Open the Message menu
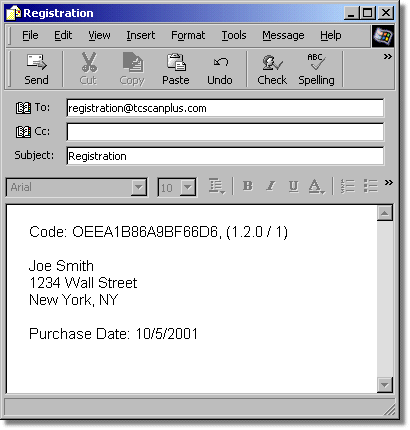Image resolution: width=410 pixels, height=430 pixels. [283, 35]
